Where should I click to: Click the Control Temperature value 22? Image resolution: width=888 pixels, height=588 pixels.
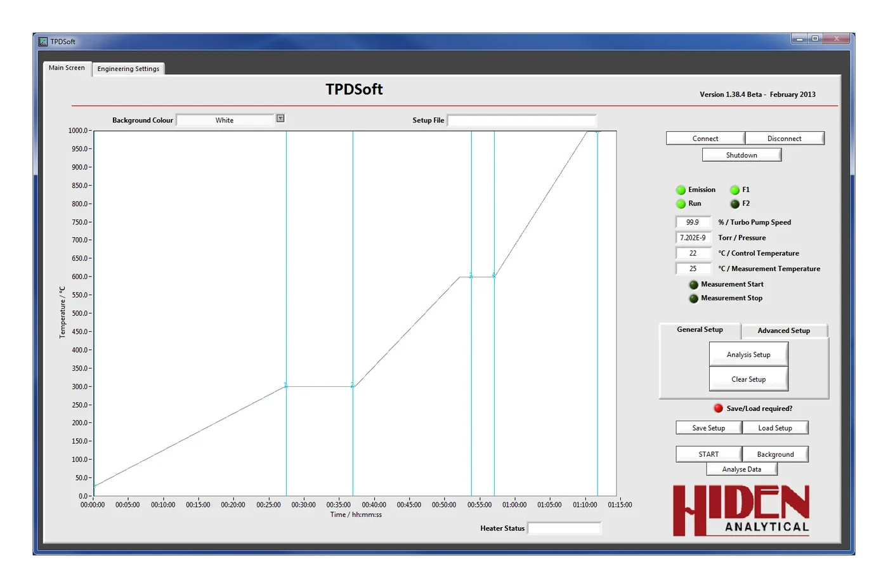(693, 253)
